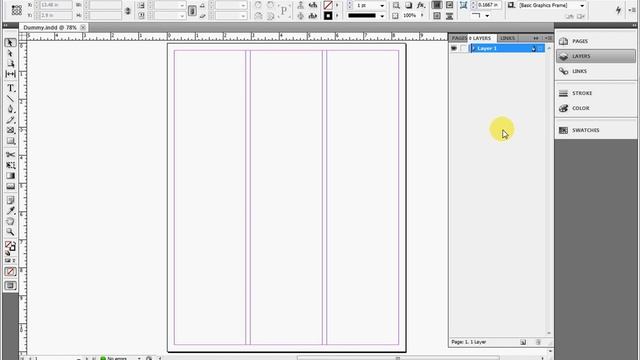640x360 pixels.
Task: Select the Hand tool
Action: point(11,222)
